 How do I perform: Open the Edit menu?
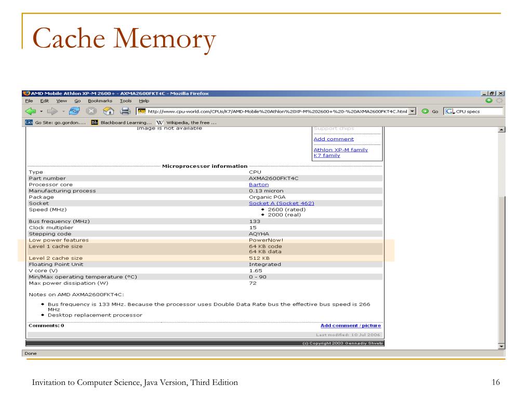[45, 101]
